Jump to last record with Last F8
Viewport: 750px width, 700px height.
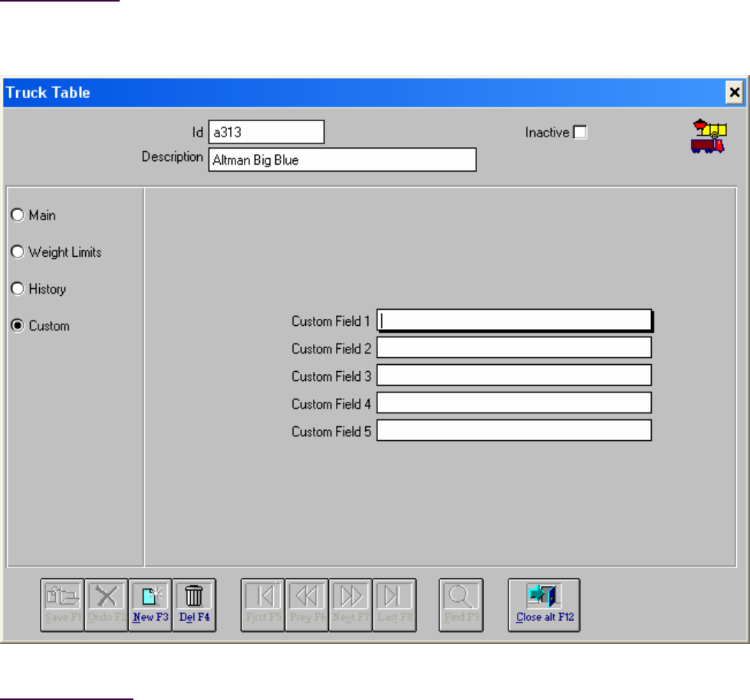(x=395, y=606)
